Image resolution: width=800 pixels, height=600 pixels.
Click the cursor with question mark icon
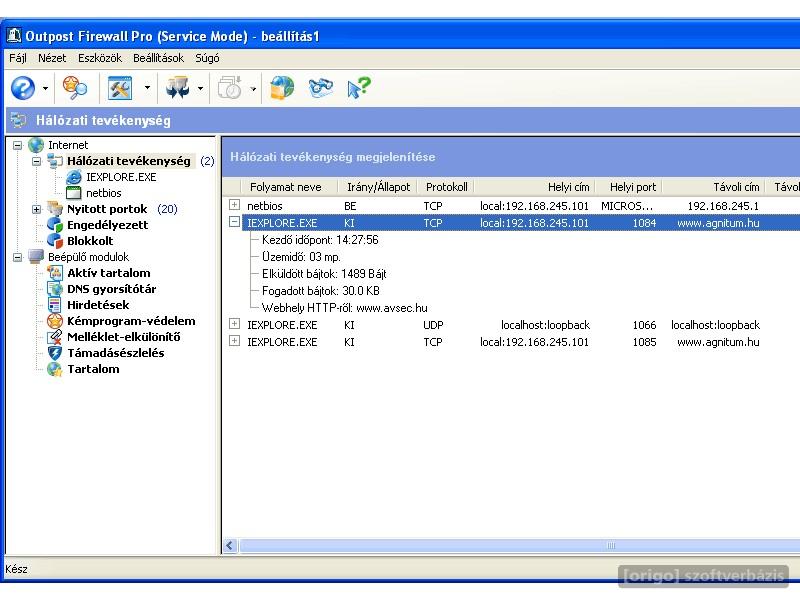tap(359, 88)
